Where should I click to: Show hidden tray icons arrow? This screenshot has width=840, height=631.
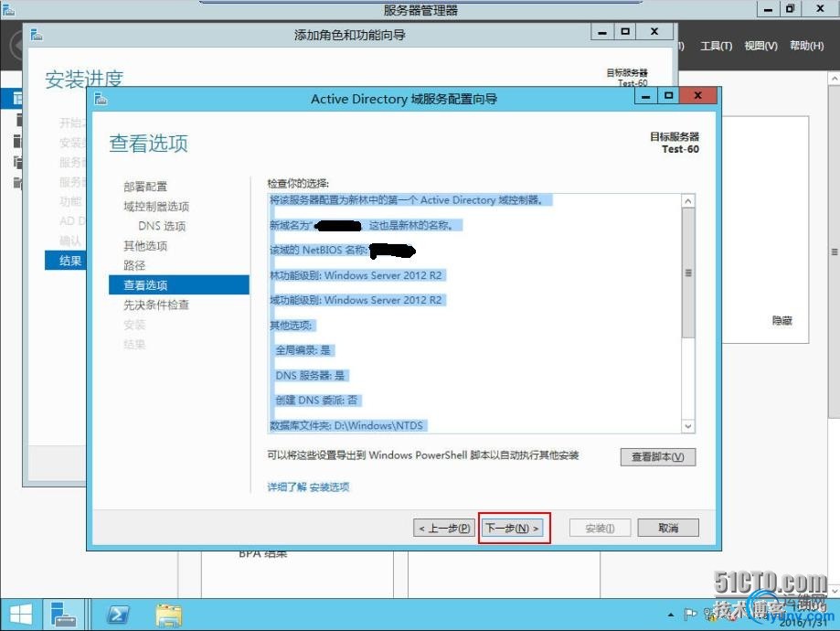(x=671, y=615)
